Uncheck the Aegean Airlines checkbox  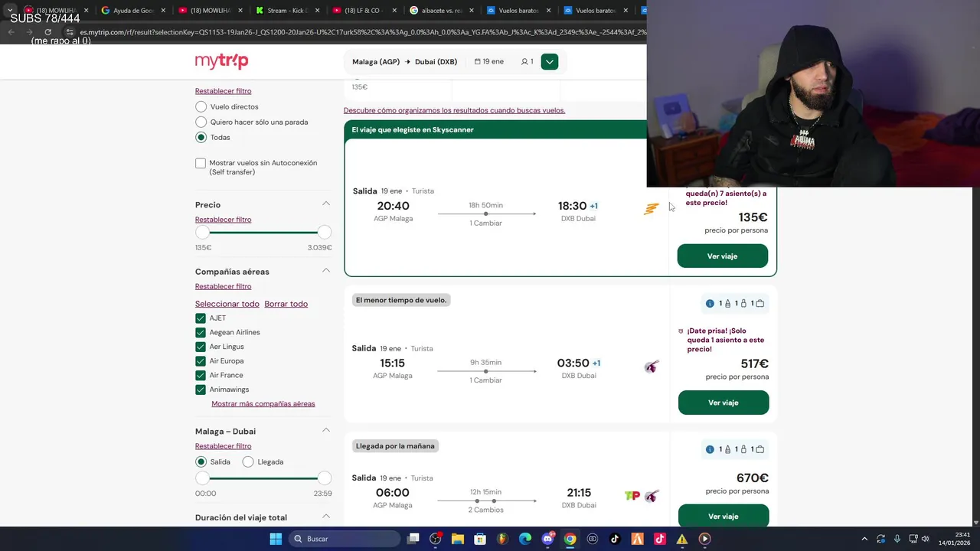(x=201, y=333)
